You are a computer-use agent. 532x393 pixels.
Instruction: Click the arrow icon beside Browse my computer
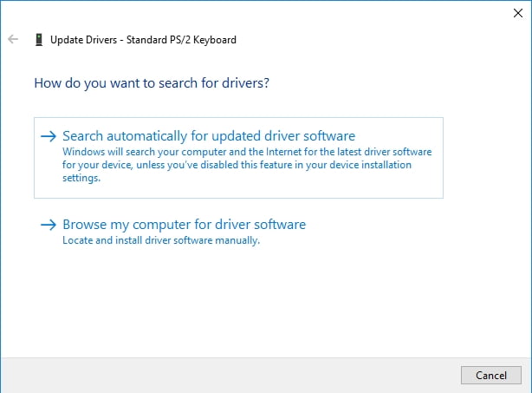pyautogui.click(x=49, y=225)
